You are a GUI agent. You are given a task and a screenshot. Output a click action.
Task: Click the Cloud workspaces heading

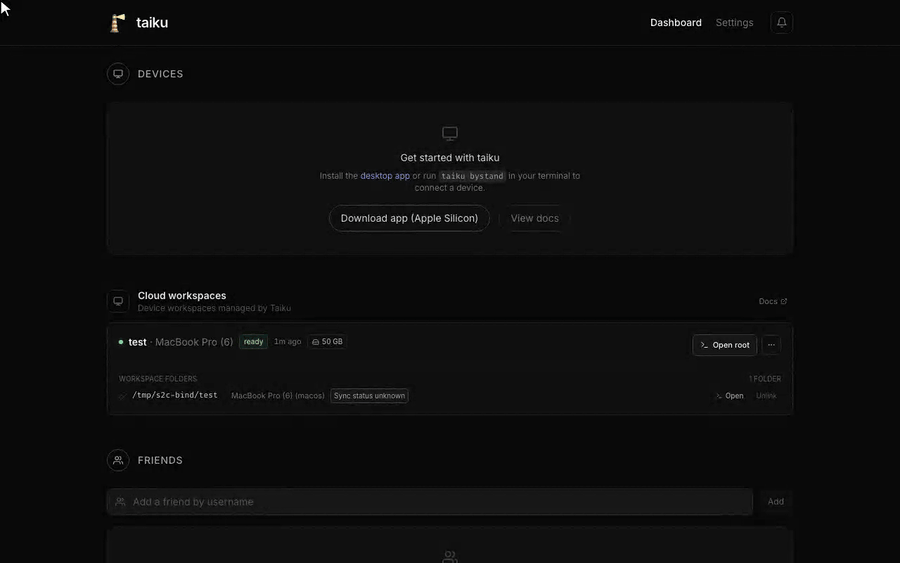(x=182, y=296)
